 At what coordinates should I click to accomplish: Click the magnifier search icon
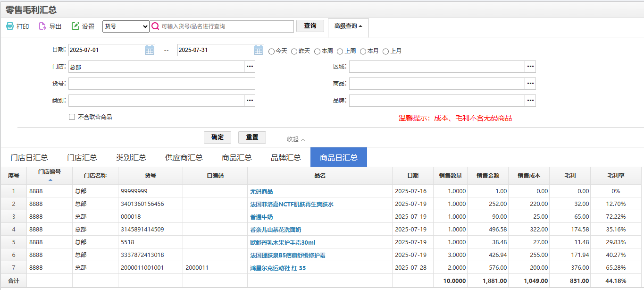tap(155, 26)
